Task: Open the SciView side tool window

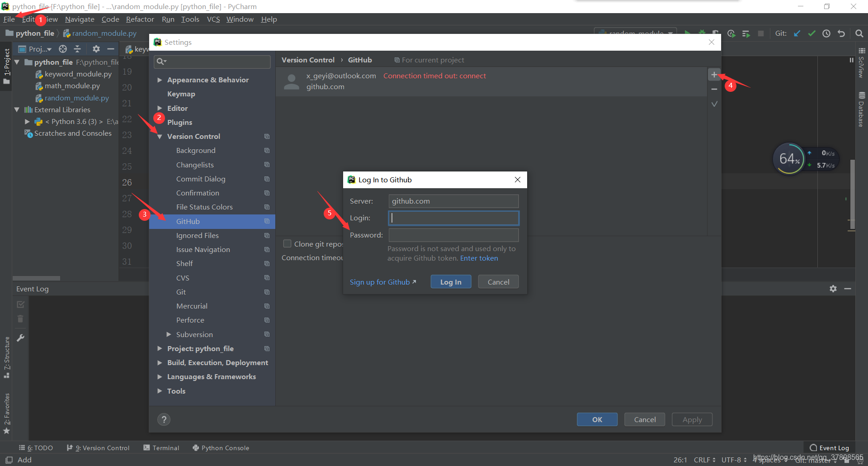Action: coord(862,62)
